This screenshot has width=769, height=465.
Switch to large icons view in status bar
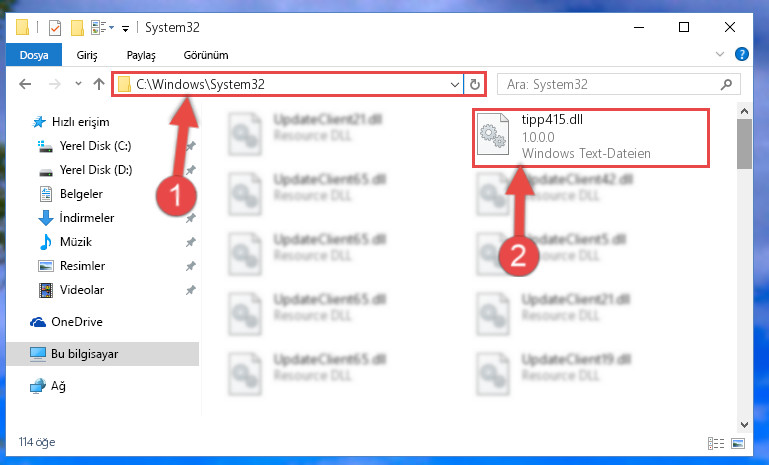[738, 443]
